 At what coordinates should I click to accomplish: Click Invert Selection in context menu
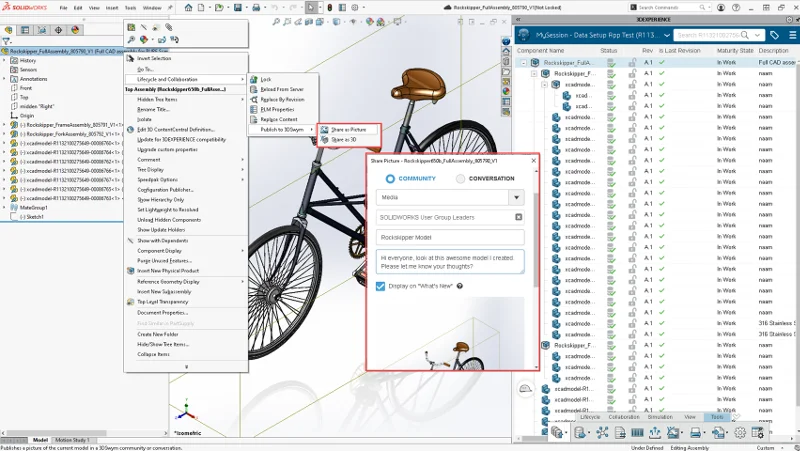(x=153, y=58)
